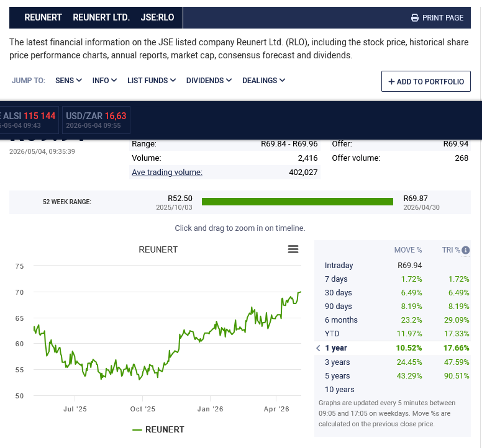The width and height of the screenshot is (482, 448).
Task: Click the 1 year 17.66% TRI value
Action: 456,348
